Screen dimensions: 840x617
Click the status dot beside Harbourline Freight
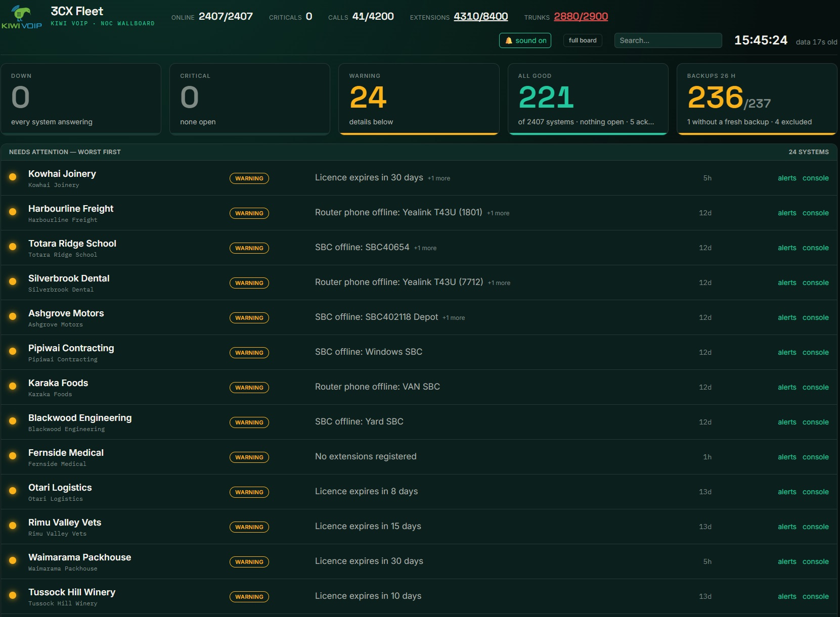(13, 212)
